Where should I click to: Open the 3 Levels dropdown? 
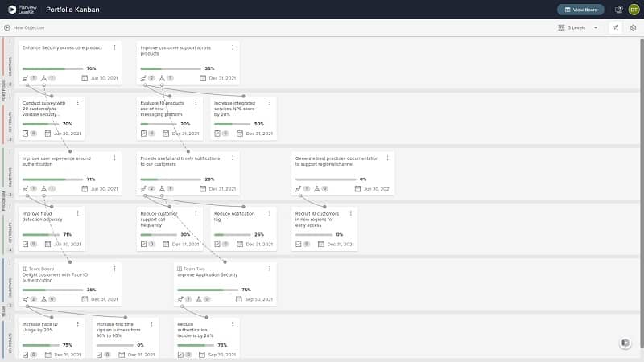click(578, 27)
